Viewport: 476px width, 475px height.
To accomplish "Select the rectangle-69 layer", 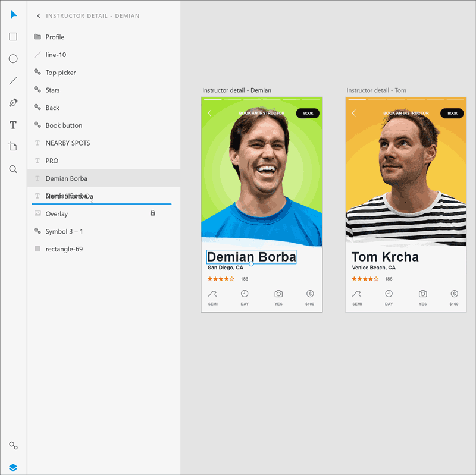I will pos(64,249).
